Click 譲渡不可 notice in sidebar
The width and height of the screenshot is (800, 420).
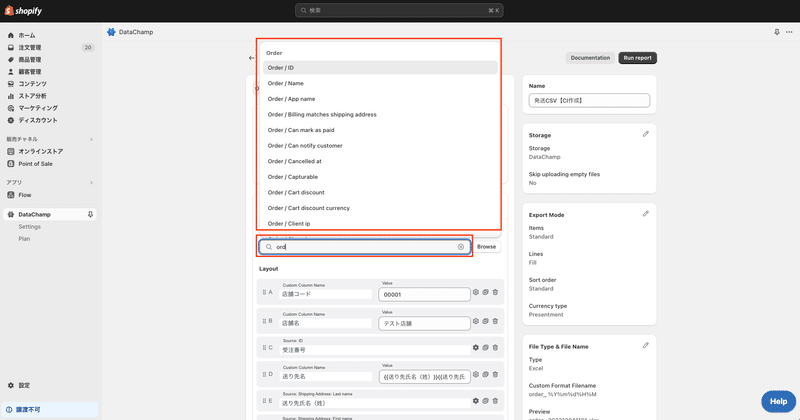(49, 409)
